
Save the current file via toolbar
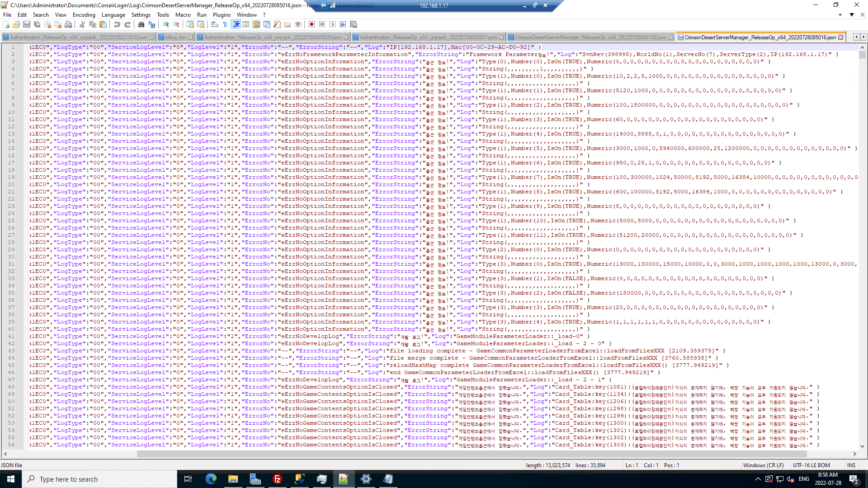pos(27,24)
